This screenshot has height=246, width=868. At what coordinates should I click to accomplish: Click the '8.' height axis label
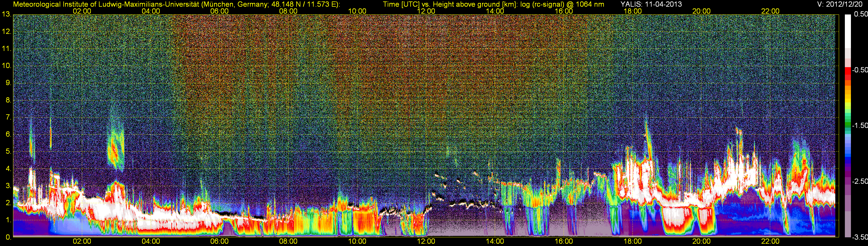click(x=8, y=100)
